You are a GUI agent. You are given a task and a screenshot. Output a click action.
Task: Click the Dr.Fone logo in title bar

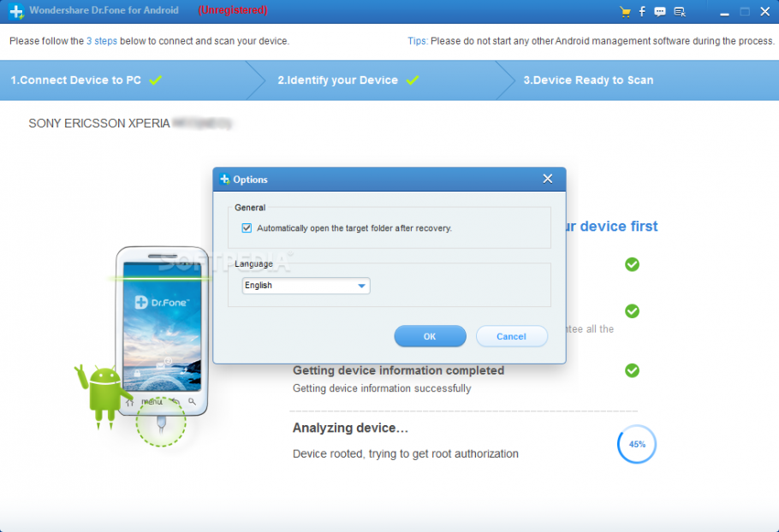click(x=16, y=11)
